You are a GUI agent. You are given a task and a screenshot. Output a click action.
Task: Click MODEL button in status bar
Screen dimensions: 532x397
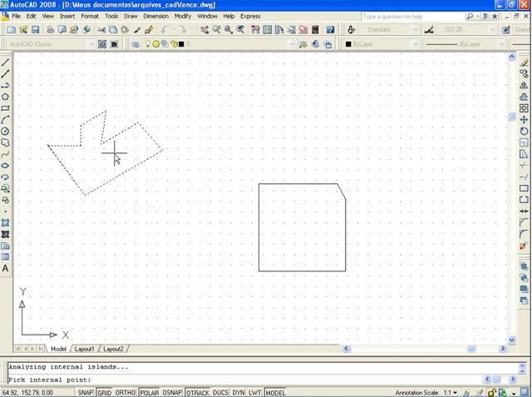click(x=275, y=393)
